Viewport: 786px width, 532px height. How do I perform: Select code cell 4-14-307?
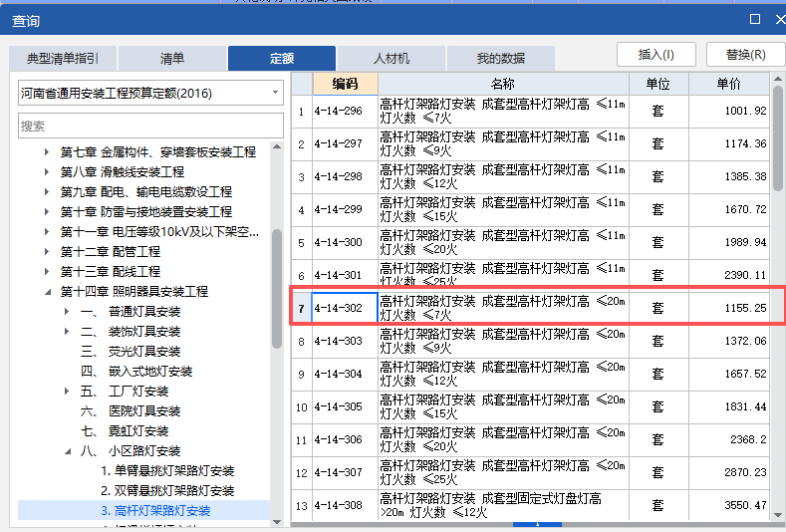(x=345, y=472)
